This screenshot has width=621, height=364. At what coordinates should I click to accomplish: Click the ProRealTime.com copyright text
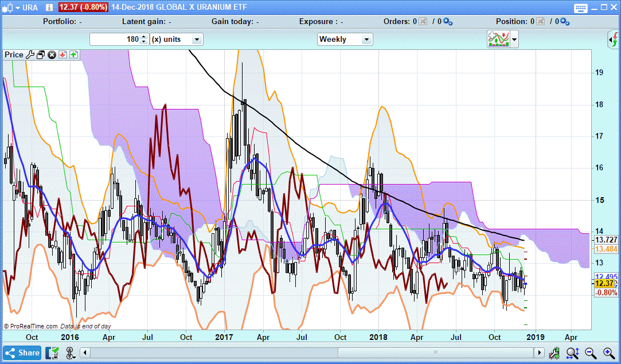[x=30, y=326]
